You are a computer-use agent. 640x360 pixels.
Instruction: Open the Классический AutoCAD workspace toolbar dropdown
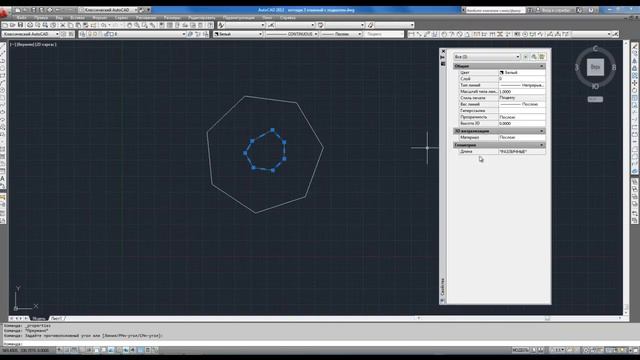click(x=31, y=34)
